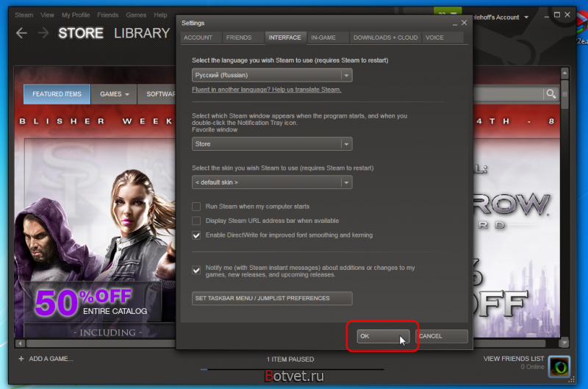Click the green notification inbox icon
This screenshot has width=588, height=389.
coord(448,11)
